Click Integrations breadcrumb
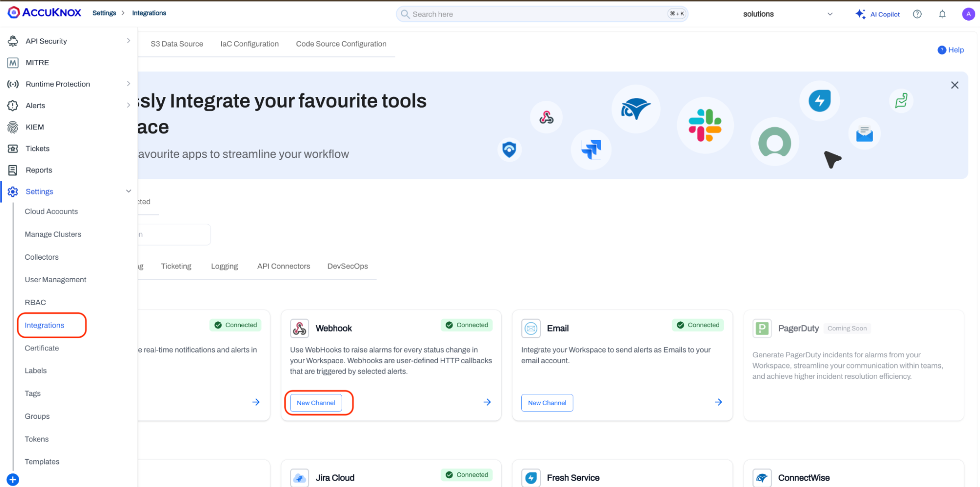980x487 pixels. pyautogui.click(x=149, y=13)
